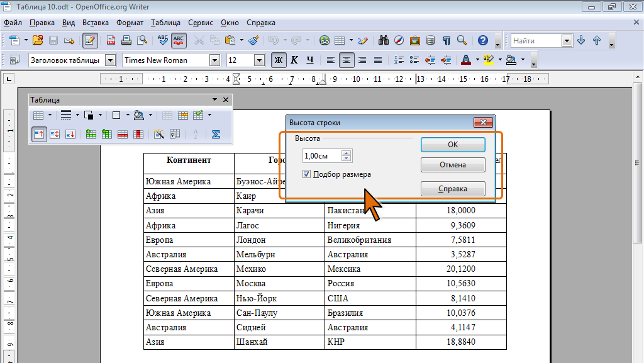This screenshot has width=644, height=363.
Task: Click Отмена in row height dialog
Action: (453, 165)
